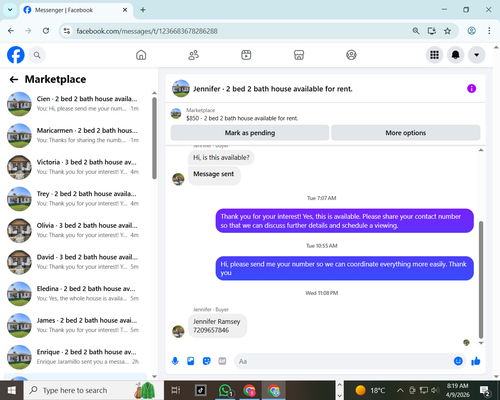Screen dimensions: 500x400
Task: Open Chrome three-dot menu
Action: click(489, 31)
